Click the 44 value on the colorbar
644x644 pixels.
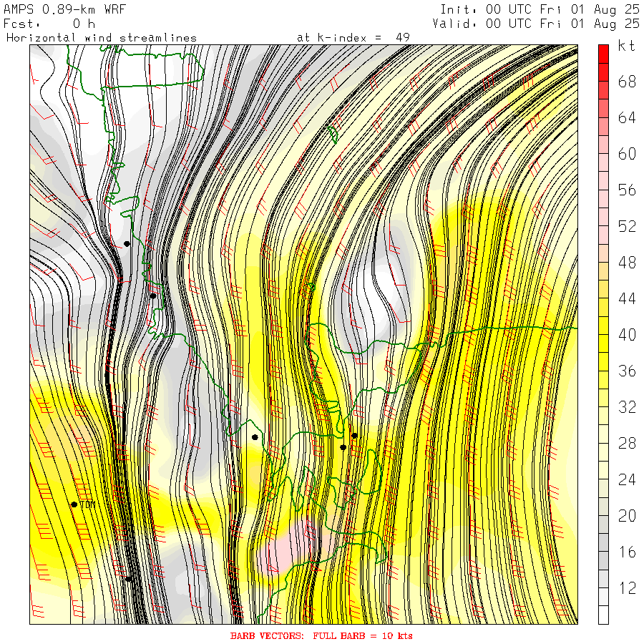click(627, 298)
